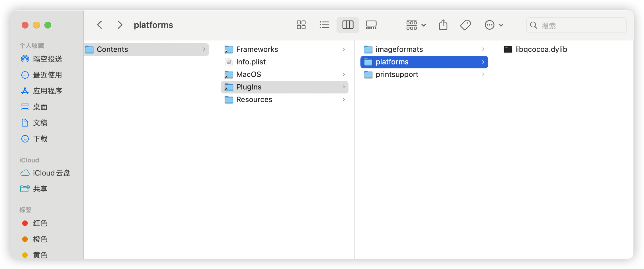
Task: Switch to gallery view
Action: pyautogui.click(x=371, y=25)
